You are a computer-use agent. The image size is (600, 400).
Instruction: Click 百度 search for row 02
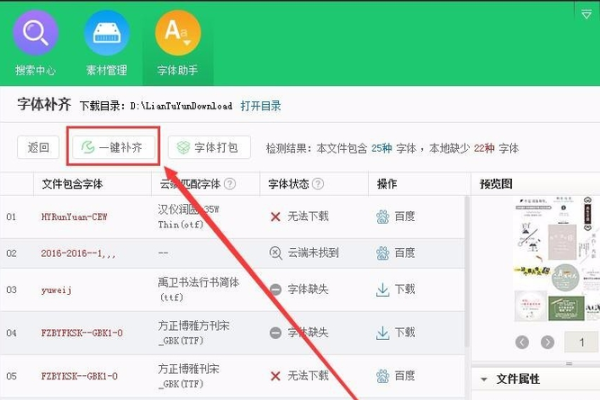pos(396,253)
